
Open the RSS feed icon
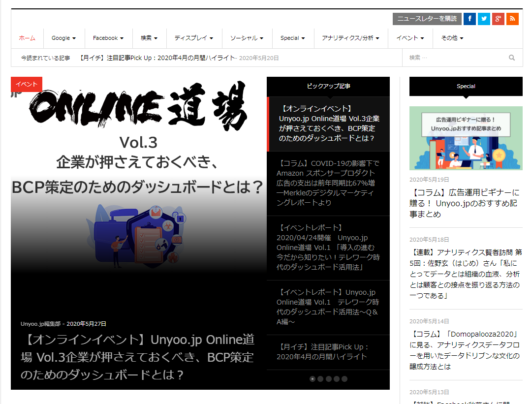(512, 19)
